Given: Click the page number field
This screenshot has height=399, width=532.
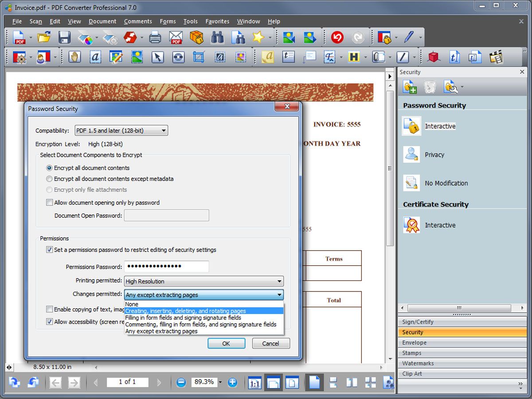Looking at the screenshot, I should tap(127, 382).
